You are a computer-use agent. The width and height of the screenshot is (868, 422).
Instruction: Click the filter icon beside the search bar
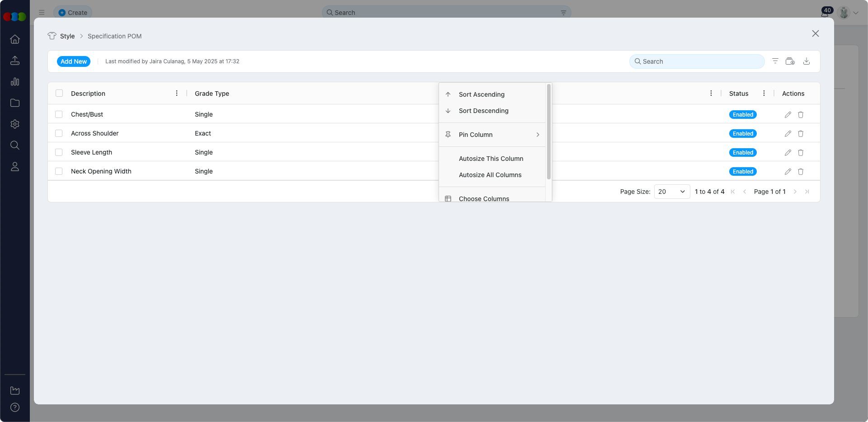[775, 61]
